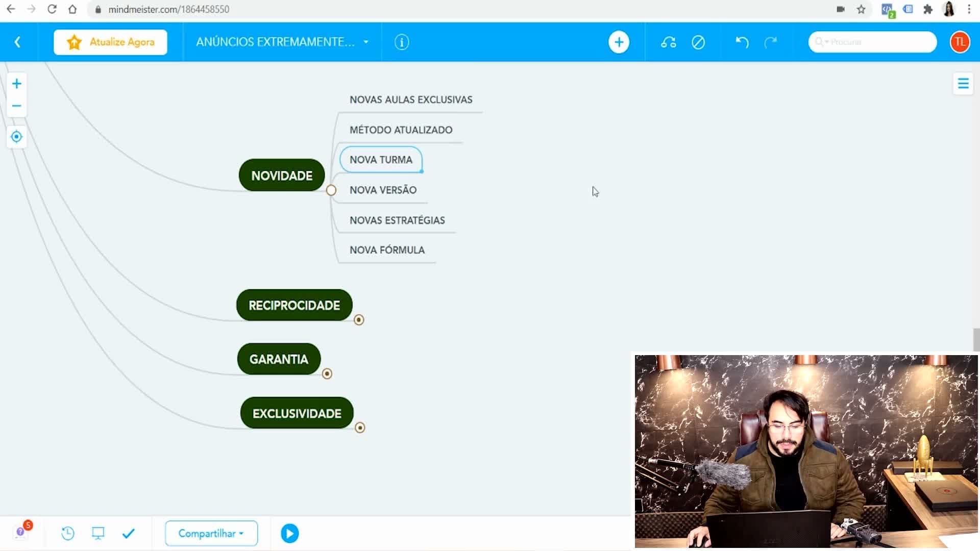View site security lock icon

[x=98, y=9]
